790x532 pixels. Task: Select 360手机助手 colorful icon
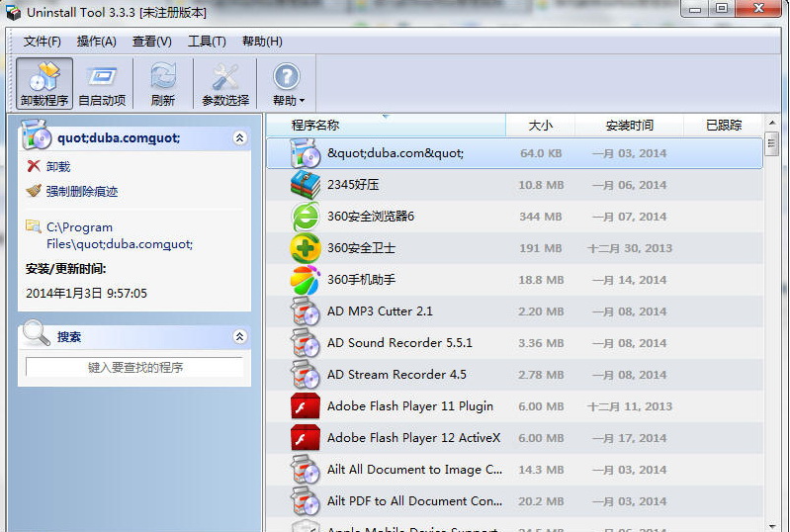(305, 280)
